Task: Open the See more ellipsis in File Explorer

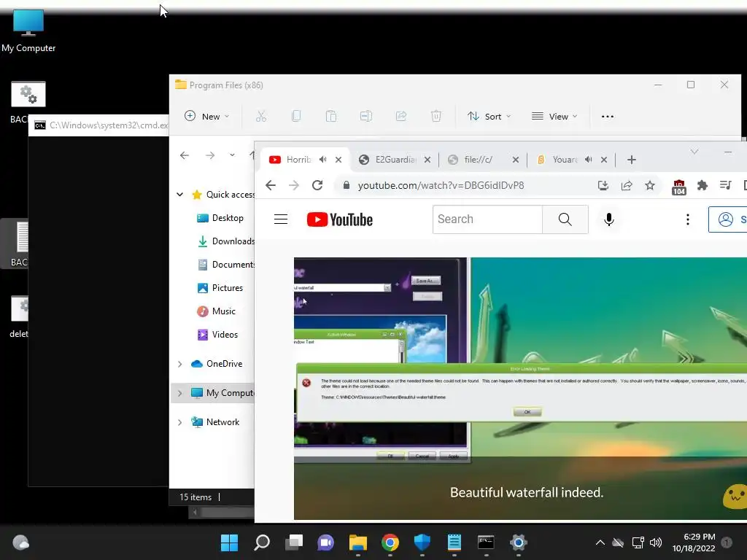Action: 608,117
